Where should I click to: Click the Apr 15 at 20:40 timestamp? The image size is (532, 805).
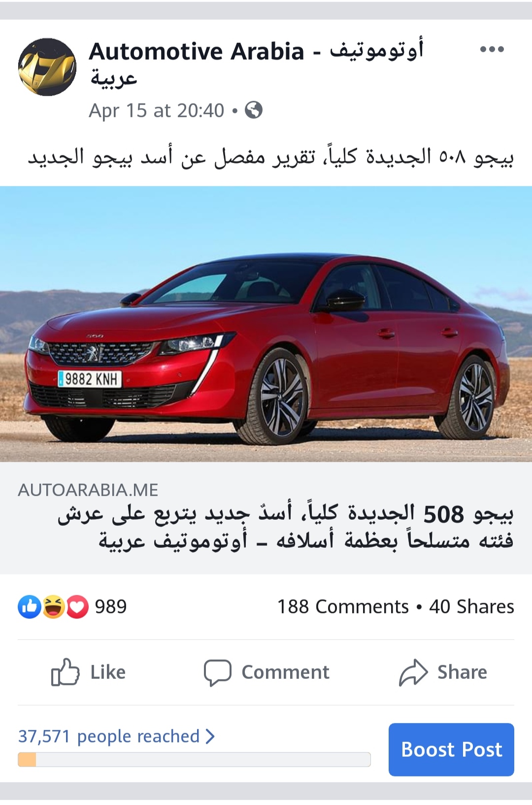[157, 110]
